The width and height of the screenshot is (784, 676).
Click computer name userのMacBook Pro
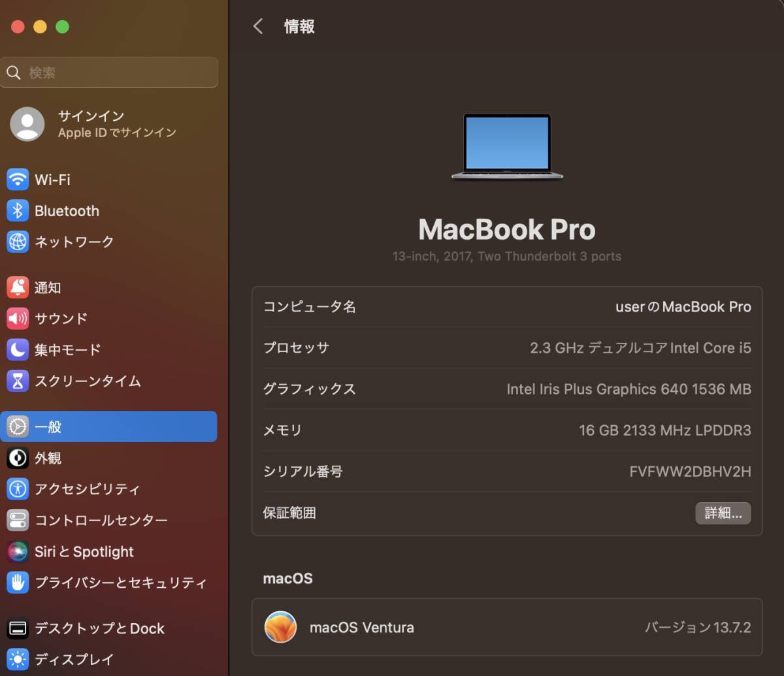(x=683, y=306)
